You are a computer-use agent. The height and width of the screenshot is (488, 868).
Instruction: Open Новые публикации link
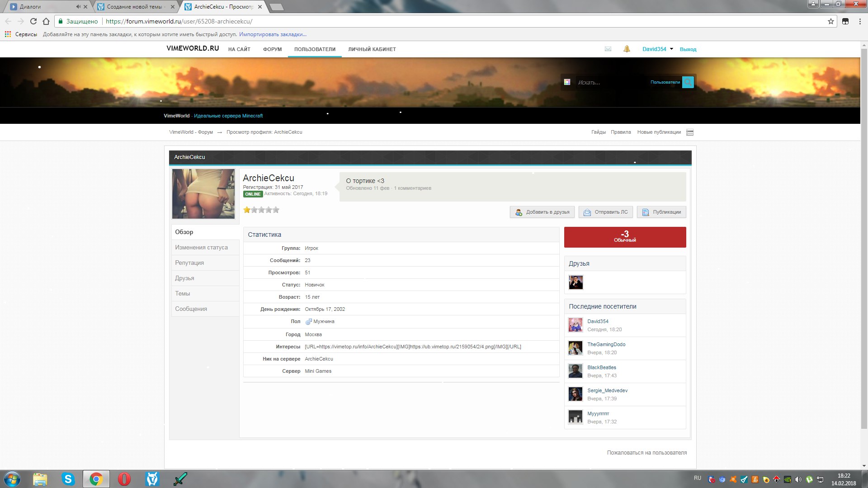point(659,132)
